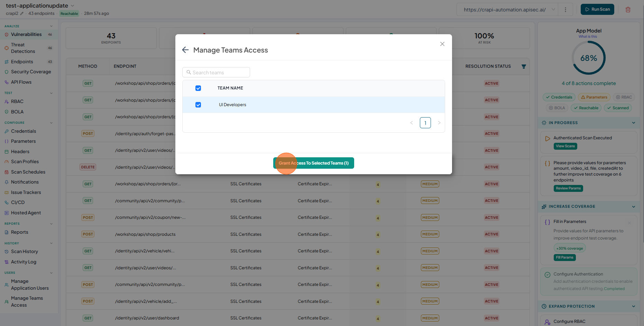Collapse the IN PROGRESS panel

point(634,123)
